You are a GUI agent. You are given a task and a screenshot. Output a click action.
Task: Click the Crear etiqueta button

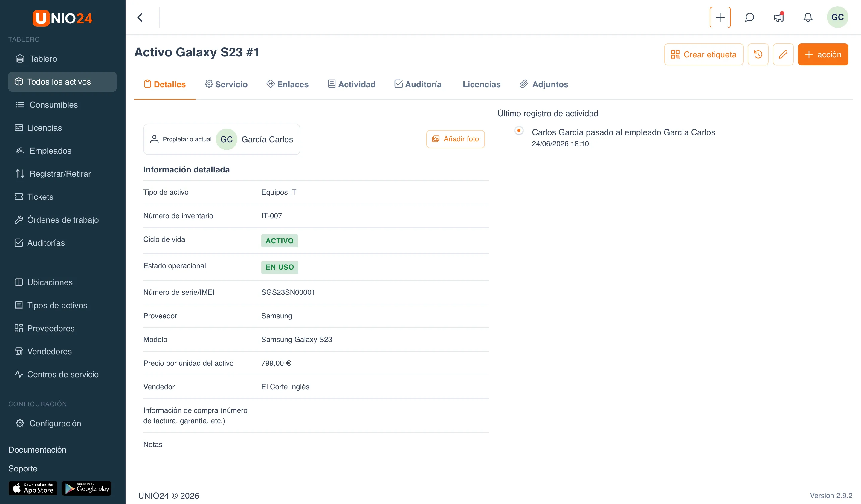(x=703, y=54)
